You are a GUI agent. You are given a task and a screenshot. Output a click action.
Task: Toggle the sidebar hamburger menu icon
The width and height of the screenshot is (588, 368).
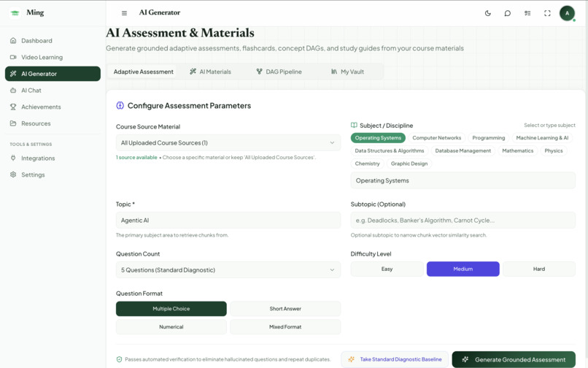click(124, 13)
